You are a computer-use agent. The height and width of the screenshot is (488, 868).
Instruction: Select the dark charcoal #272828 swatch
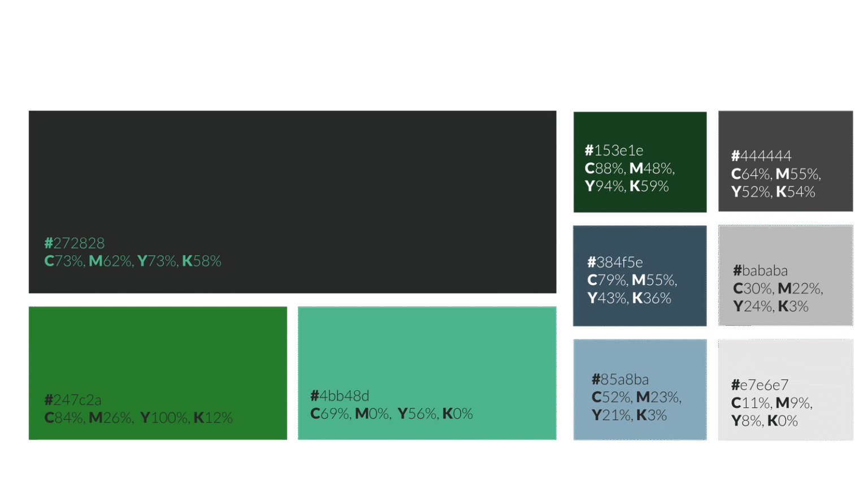(x=292, y=169)
